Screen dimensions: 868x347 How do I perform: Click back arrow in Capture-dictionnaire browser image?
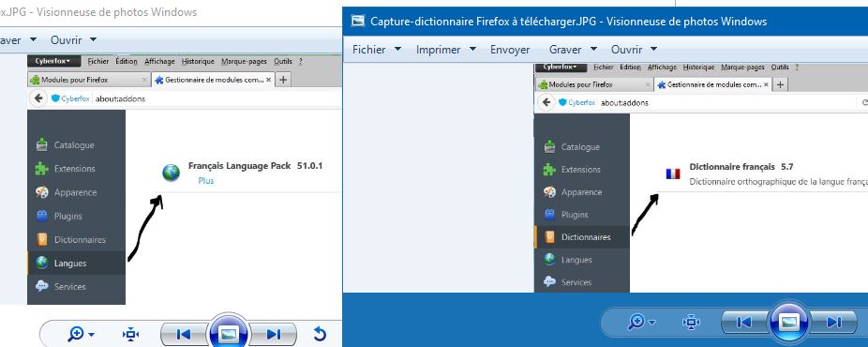tap(546, 102)
